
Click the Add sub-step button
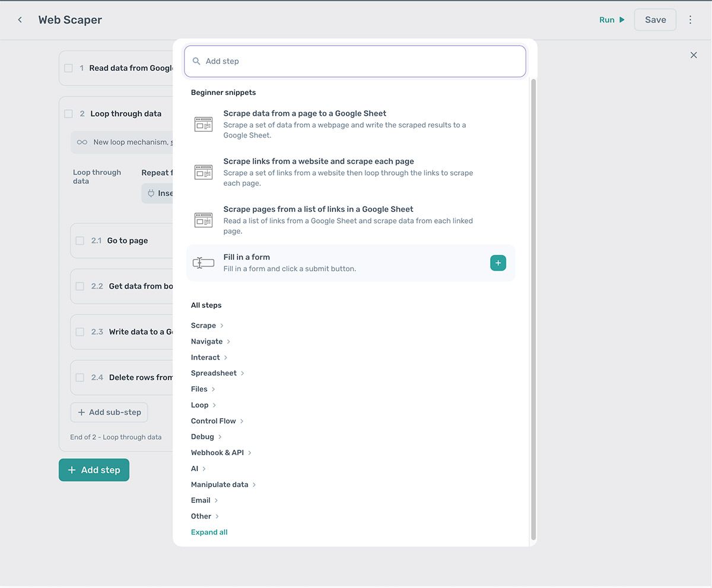pyautogui.click(x=109, y=412)
